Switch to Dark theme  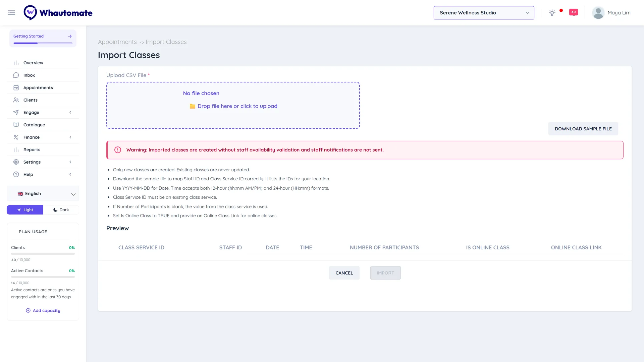pyautogui.click(x=61, y=210)
